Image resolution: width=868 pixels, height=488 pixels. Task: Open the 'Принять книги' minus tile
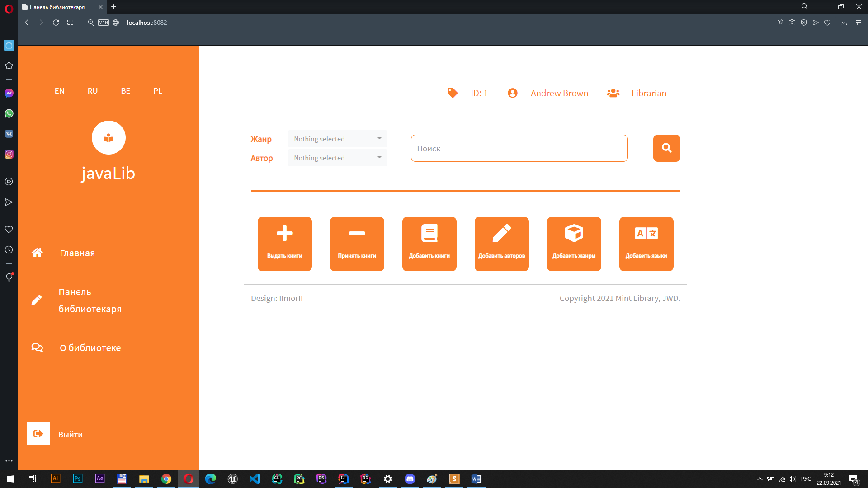(x=357, y=244)
